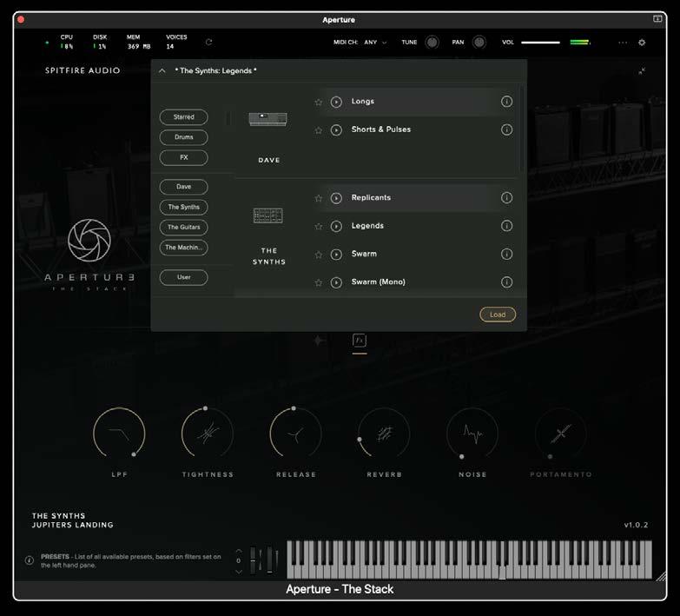The image size is (680, 616).
Task: Switch to the sparkle main controls tab
Action: (x=320, y=341)
